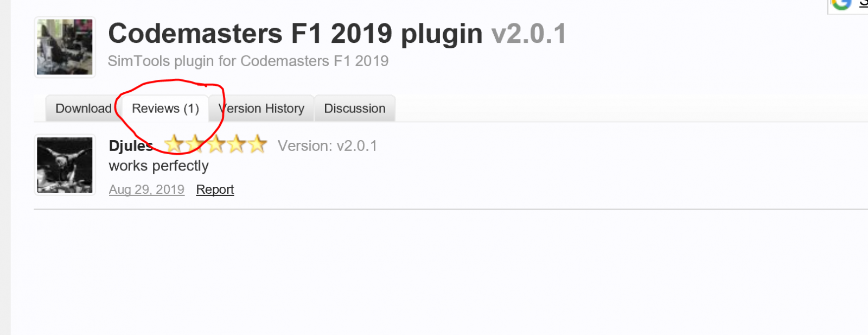The image size is (868, 335).
Task: Click the plugin thumbnail image beside the title
Action: point(65,47)
